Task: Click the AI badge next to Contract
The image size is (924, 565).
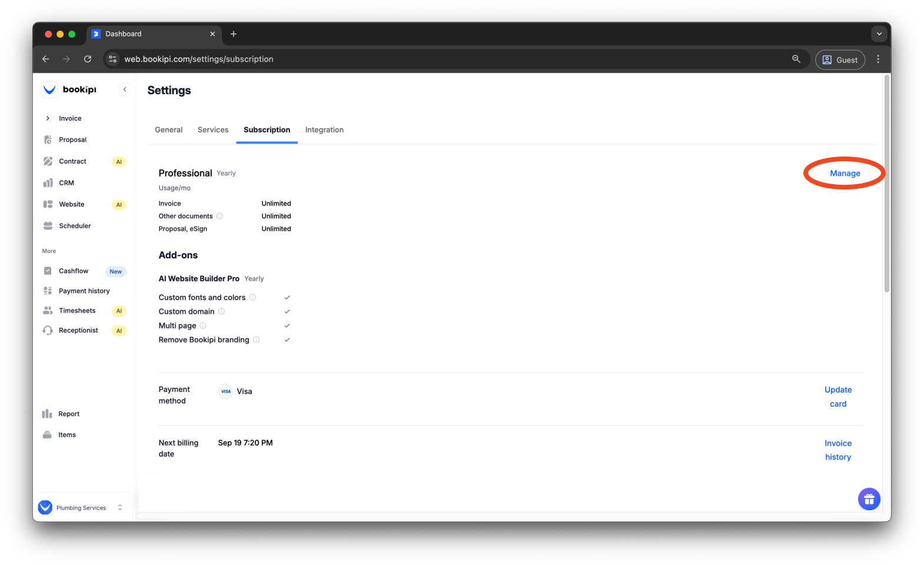Action: pyautogui.click(x=119, y=162)
